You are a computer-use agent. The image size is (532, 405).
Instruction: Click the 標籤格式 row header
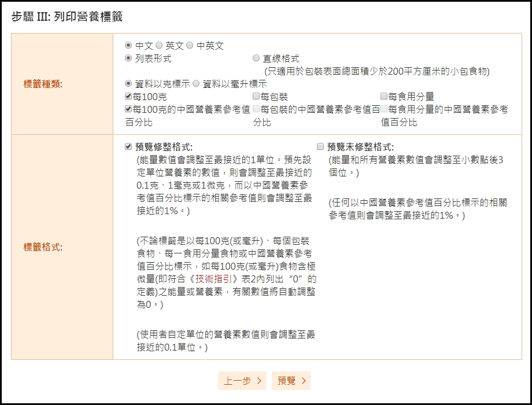(x=43, y=247)
